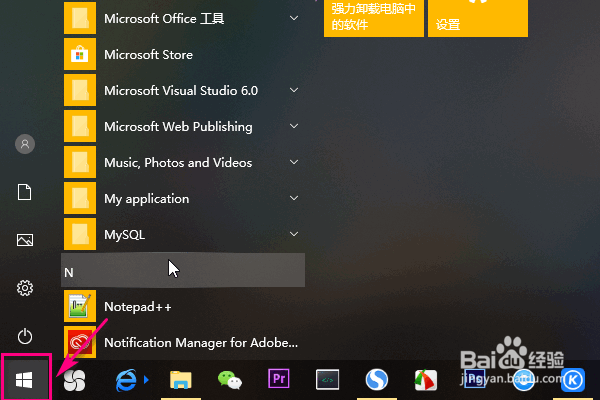Screen dimensions: 600x400
Task: Launch Adobe Premiere Pro from the taskbar
Action: point(279,379)
